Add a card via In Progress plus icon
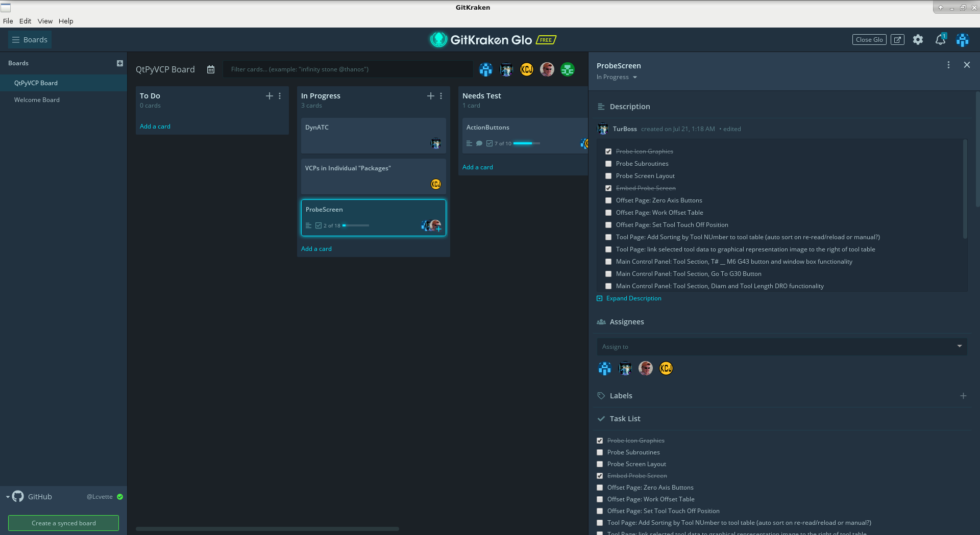 click(431, 96)
